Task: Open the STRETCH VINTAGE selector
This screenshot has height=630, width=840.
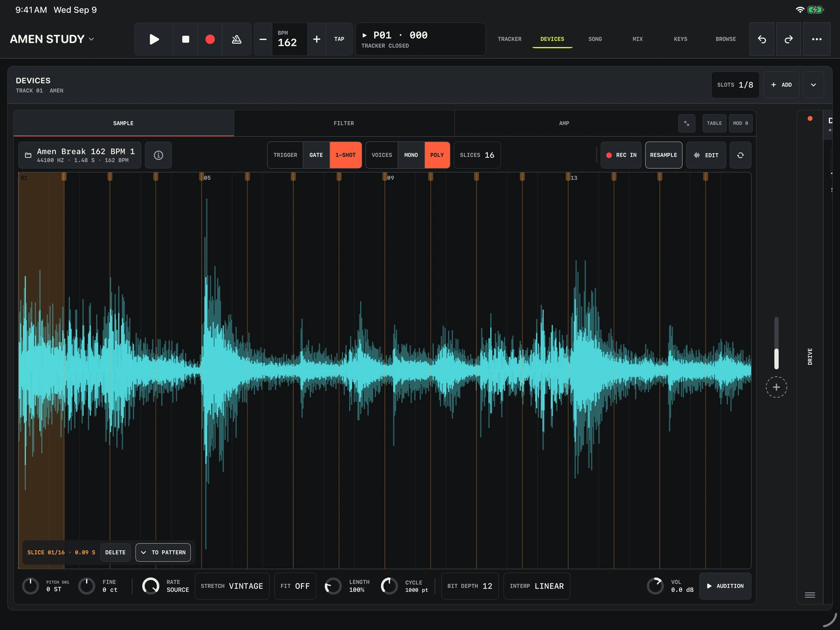Action: tap(232, 586)
